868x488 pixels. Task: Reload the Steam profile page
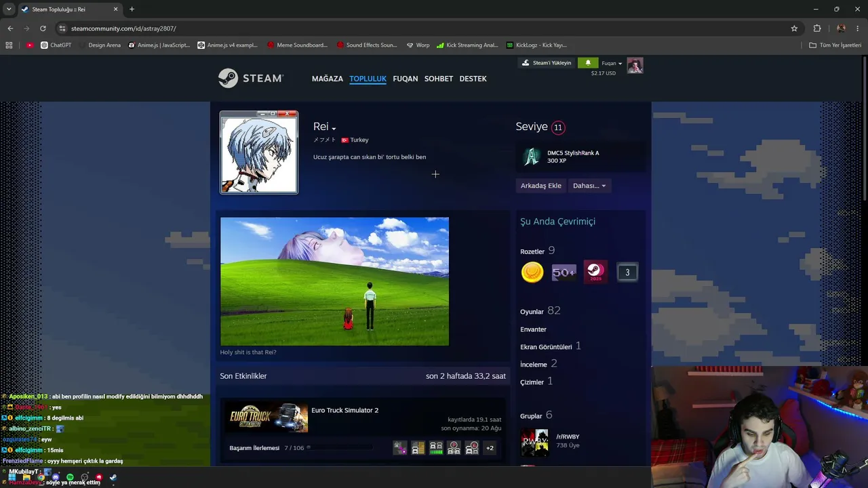[43, 28]
